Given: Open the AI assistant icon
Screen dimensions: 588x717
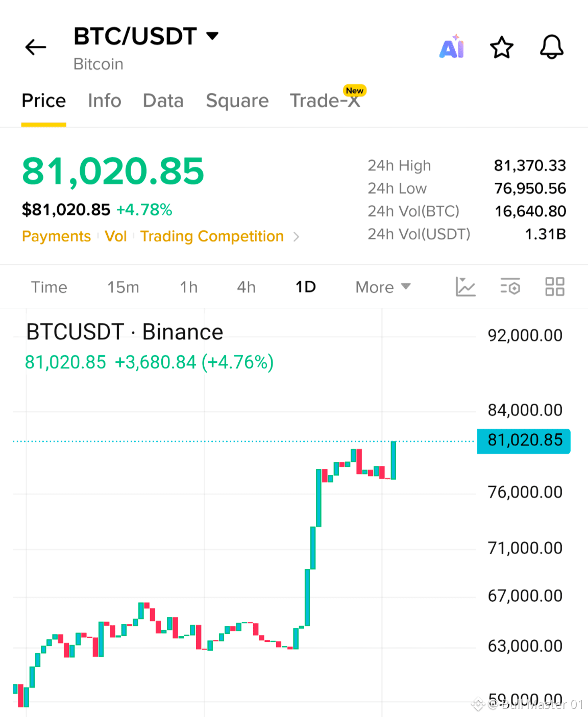Looking at the screenshot, I should (x=452, y=47).
